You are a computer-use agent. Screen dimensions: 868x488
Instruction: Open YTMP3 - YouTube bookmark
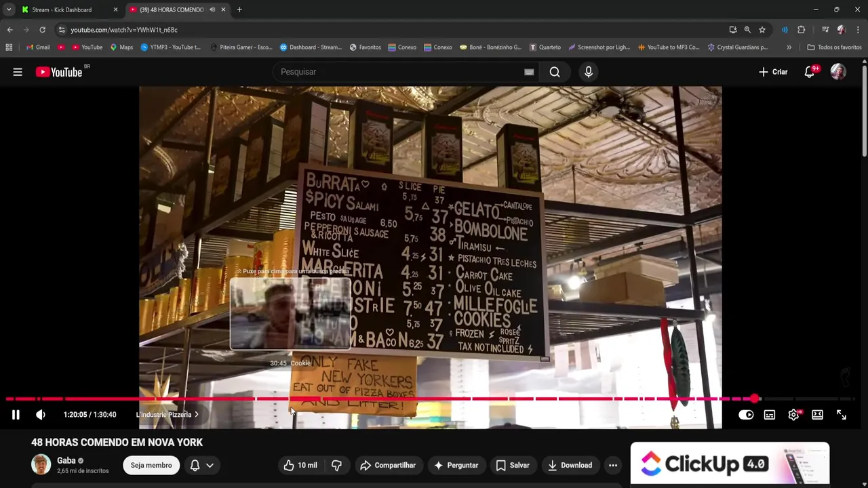[171, 47]
